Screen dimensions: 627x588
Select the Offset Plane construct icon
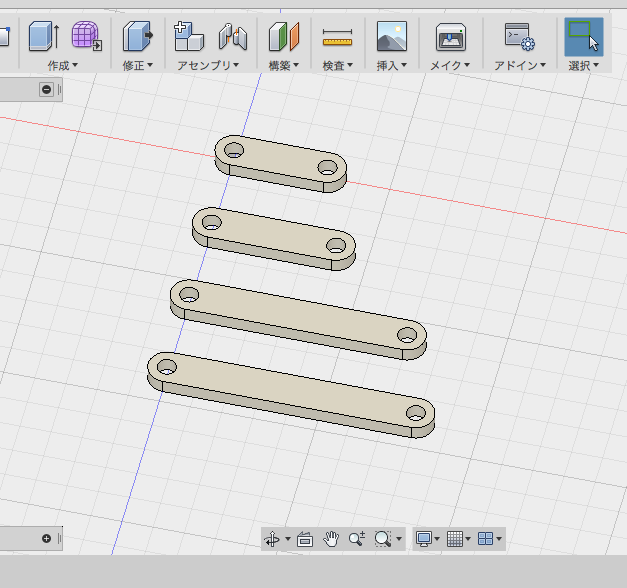[x=284, y=36]
